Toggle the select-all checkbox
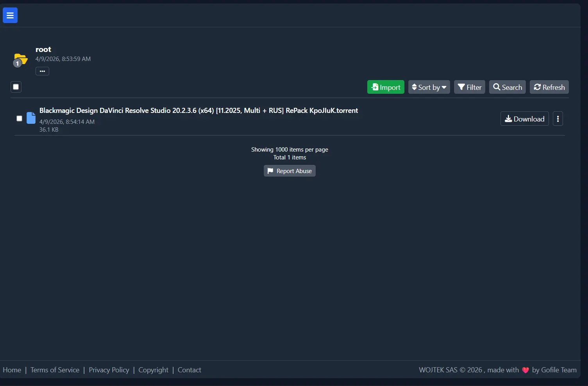The width and height of the screenshot is (588, 386). point(16,87)
